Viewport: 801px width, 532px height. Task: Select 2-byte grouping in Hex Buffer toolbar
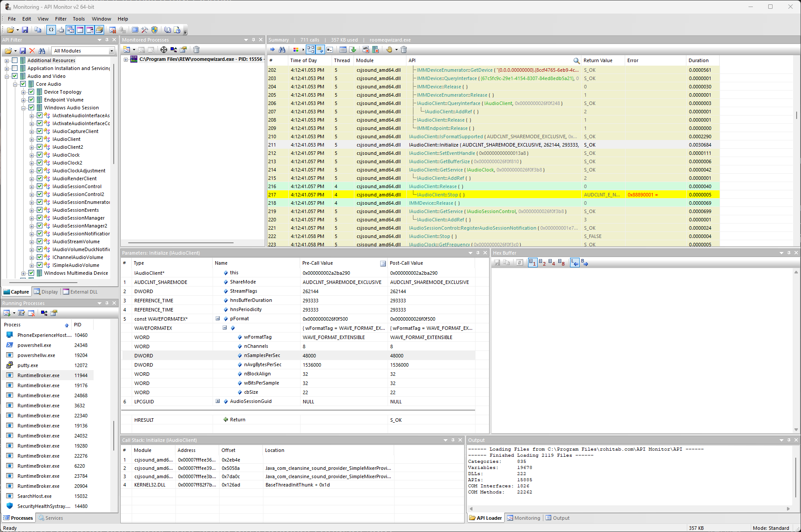point(542,262)
